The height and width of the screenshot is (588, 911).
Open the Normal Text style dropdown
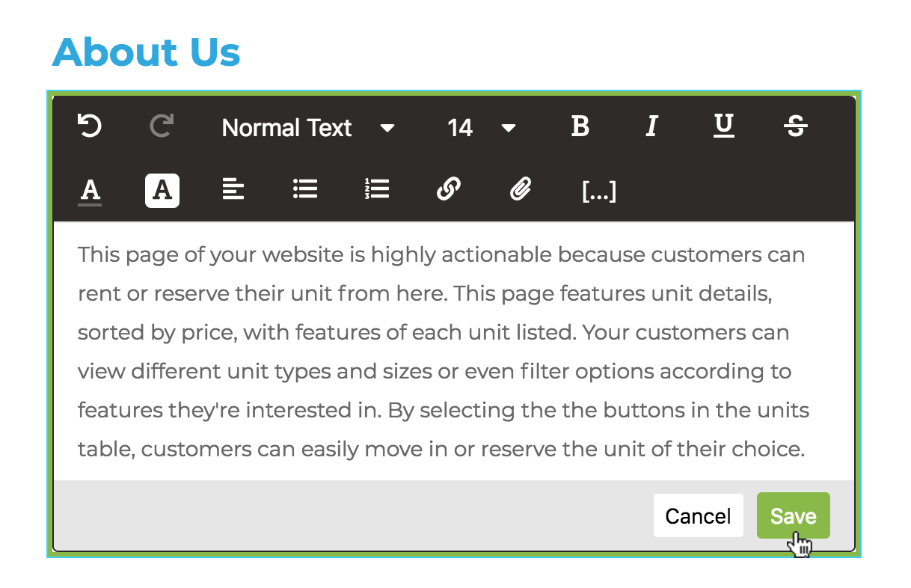coord(286,127)
